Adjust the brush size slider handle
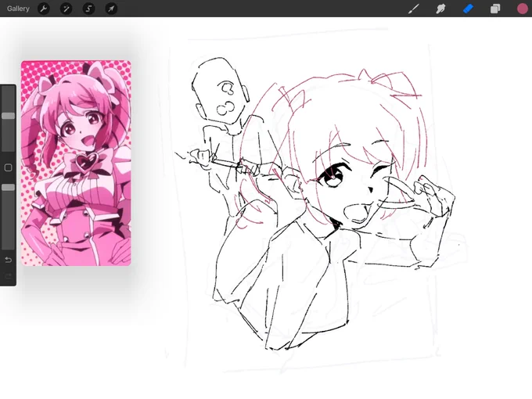 pos(8,116)
